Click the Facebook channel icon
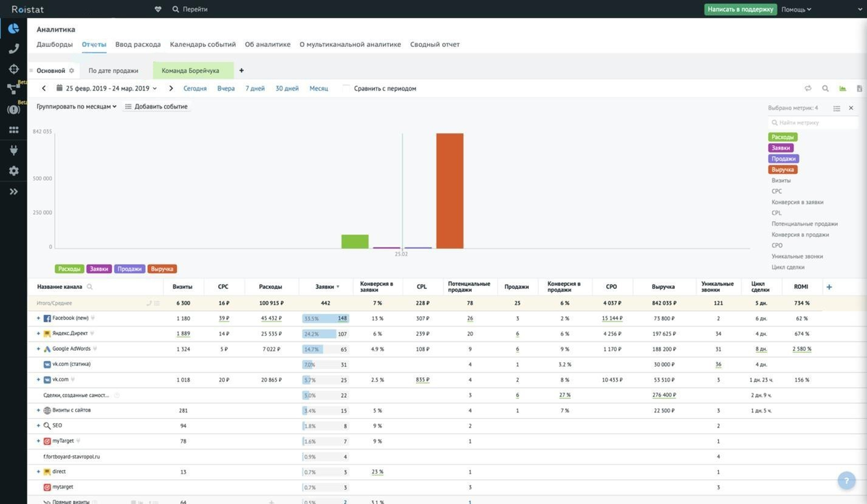867x504 pixels. pyautogui.click(x=47, y=318)
